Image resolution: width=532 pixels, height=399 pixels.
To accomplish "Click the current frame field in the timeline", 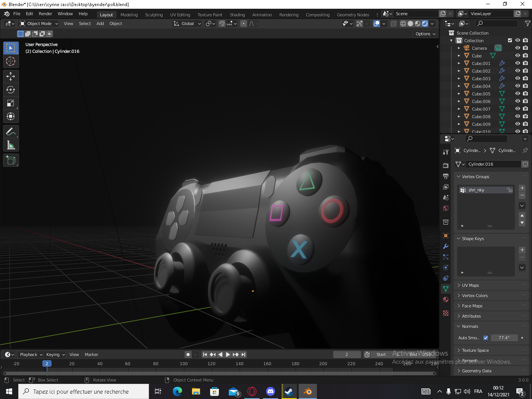I will pos(347,354).
